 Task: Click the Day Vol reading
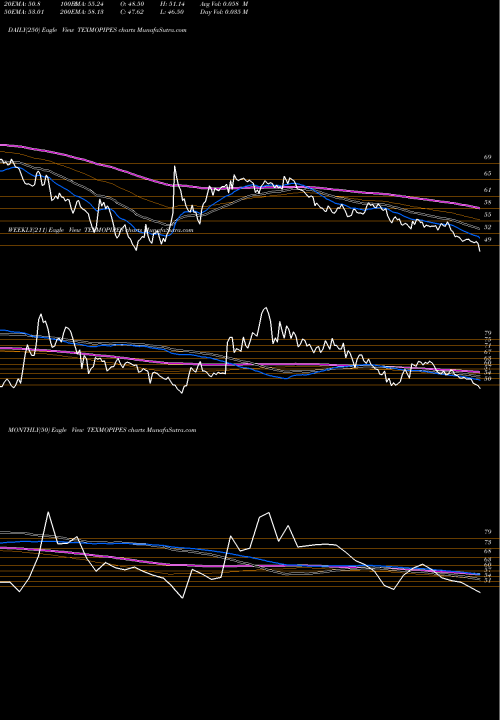point(224,12)
